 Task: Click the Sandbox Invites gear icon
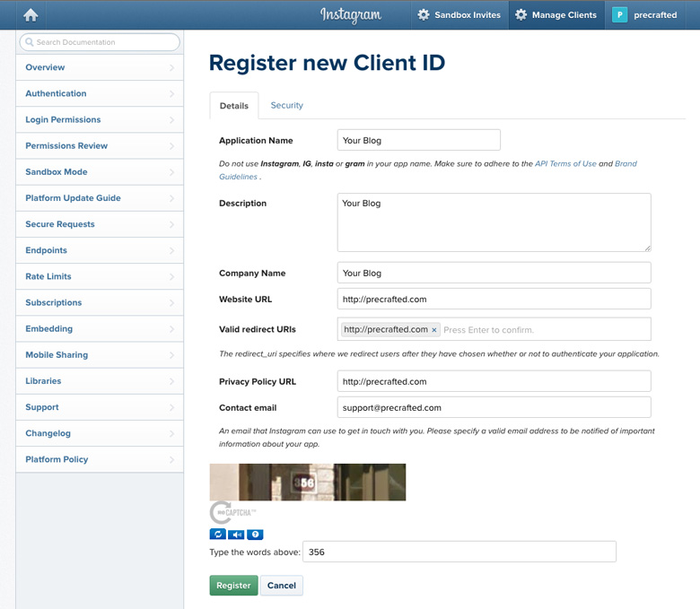pos(424,14)
